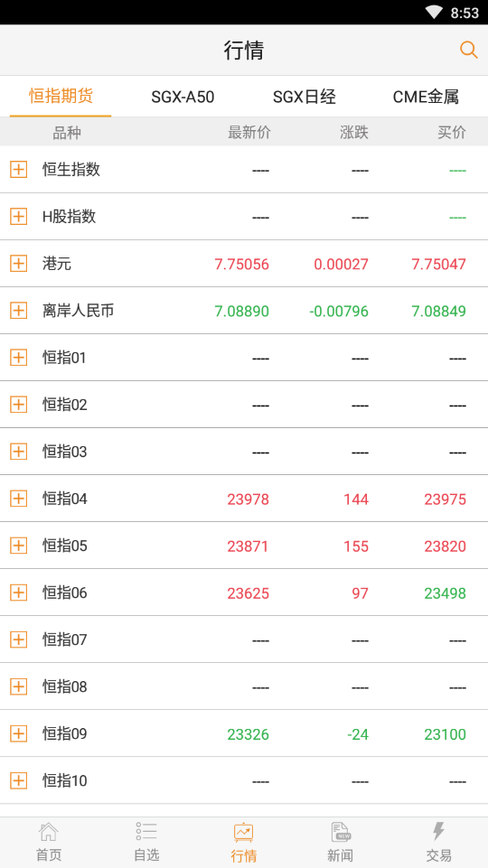Tap the 首页 home icon
Viewport: 488px width, 868px height.
(x=49, y=832)
